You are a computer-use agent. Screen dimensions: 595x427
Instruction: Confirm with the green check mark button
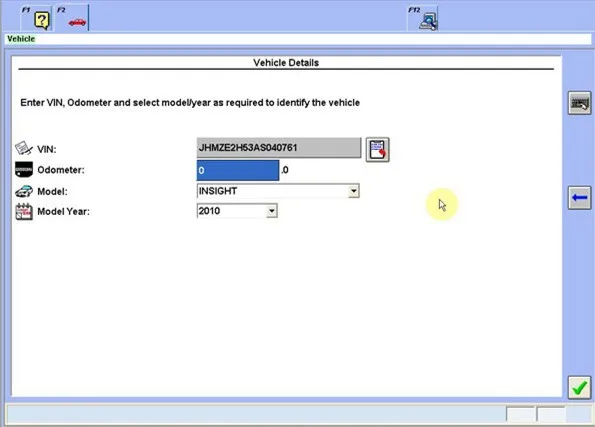579,388
